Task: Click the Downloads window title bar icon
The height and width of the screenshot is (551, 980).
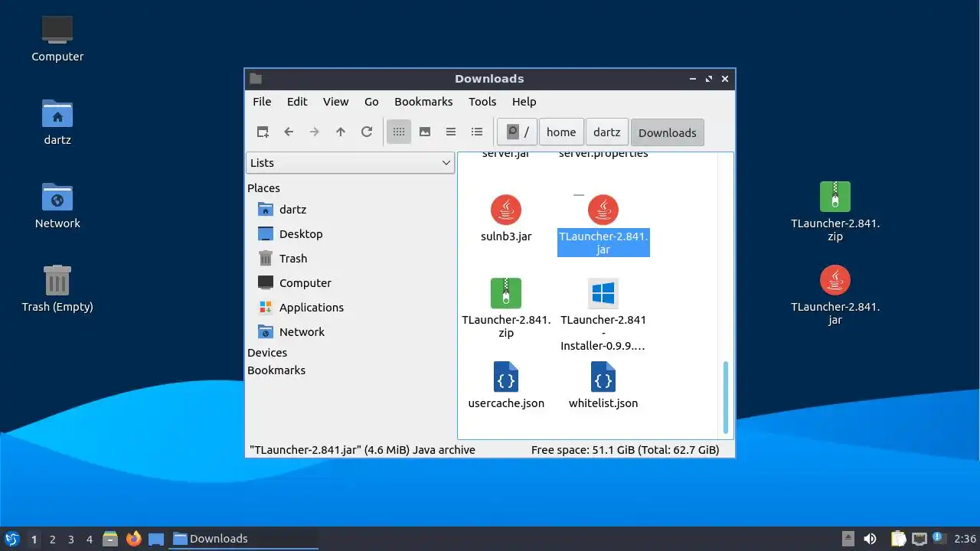Action: 256,78
